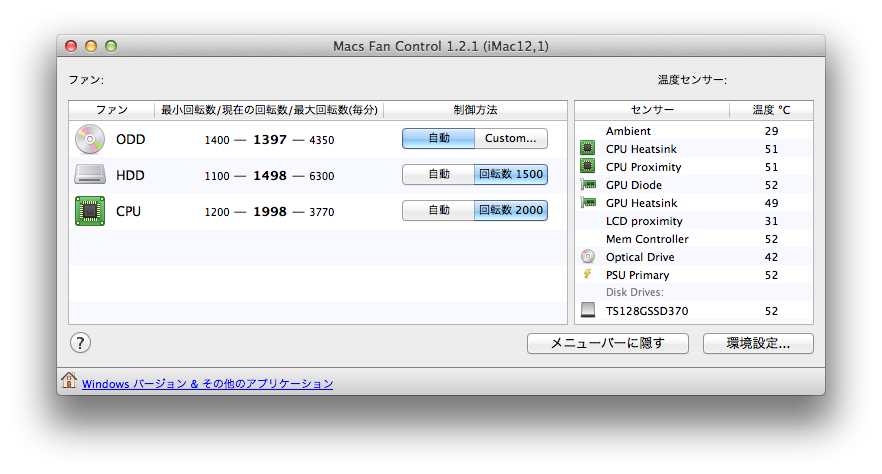The image size is (882, 474).
Task: Click the 温度 °C column header
Action: (771, 110)
